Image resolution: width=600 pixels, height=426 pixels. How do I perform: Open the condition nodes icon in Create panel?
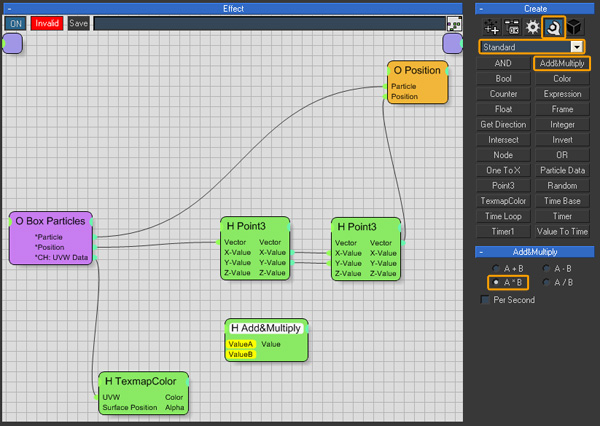point(512,28)
